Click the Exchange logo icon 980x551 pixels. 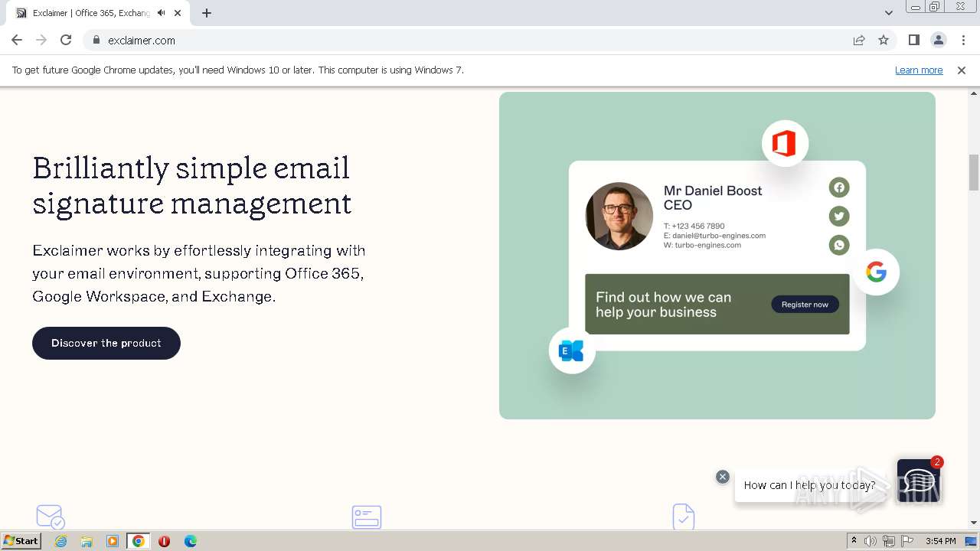[x=572, y=350]
